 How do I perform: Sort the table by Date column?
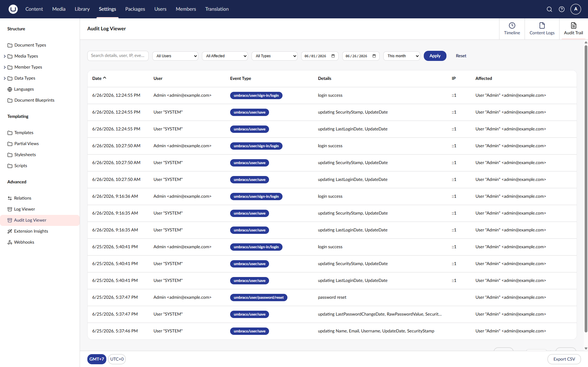[99, 78]
